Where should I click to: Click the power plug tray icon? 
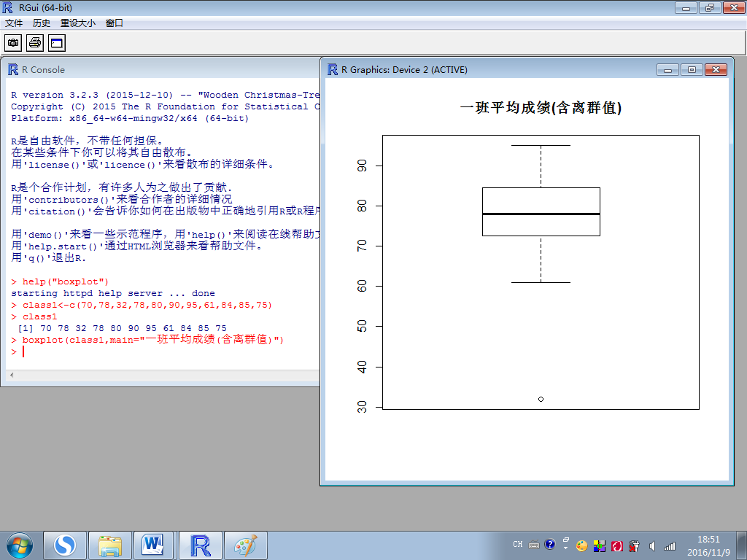[634, 545]
